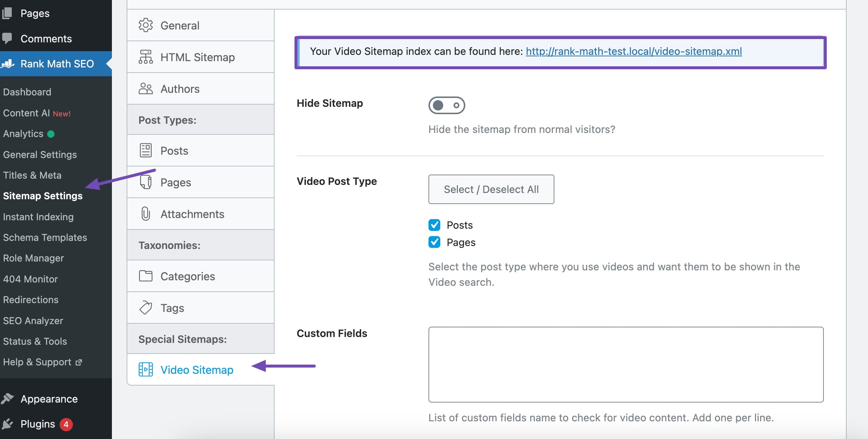The height and width of the screenshot is (439, 868).
Task: Click the HTML Sitemap tree icon
Action: [145, 57]
